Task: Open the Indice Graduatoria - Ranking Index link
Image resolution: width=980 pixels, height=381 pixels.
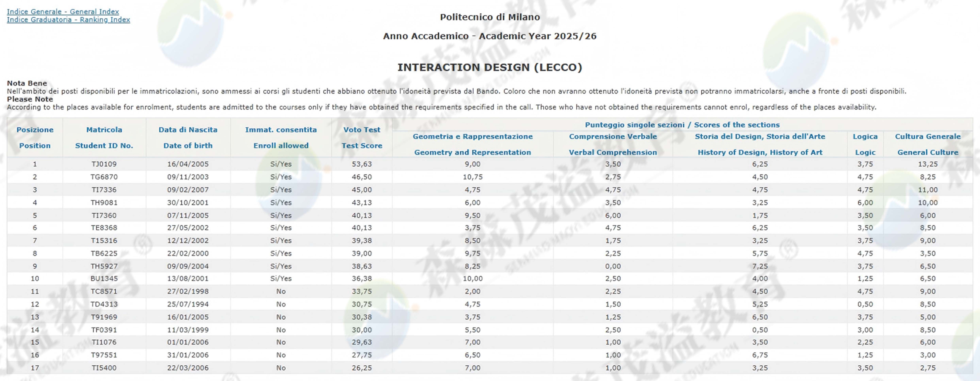Action: coord(69,20)
